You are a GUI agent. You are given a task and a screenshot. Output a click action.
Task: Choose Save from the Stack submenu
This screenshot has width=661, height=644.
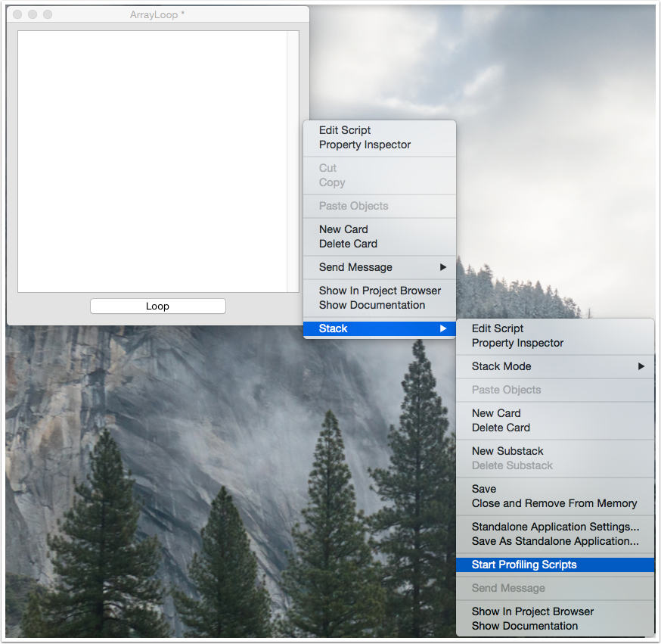(x=483, y=489)
